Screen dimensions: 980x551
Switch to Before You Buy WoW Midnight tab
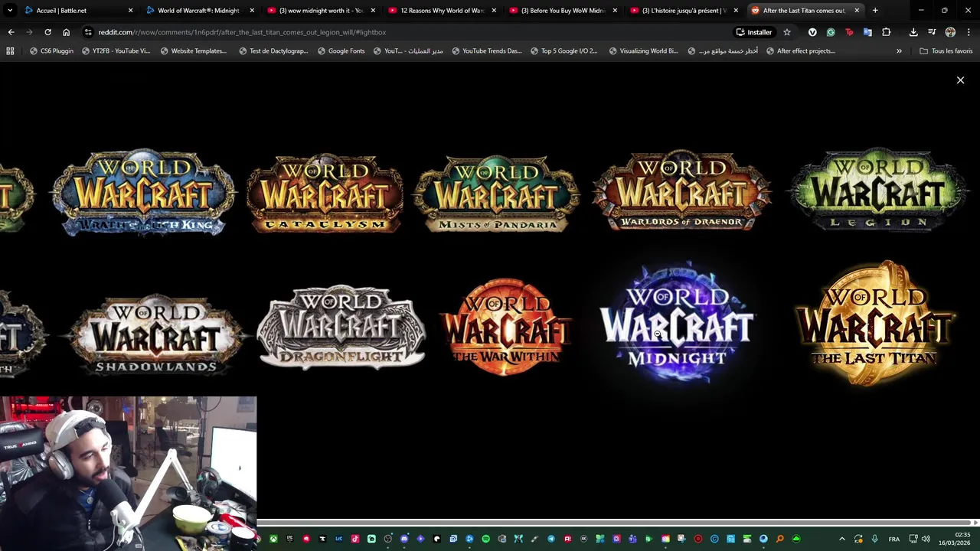tap(563, 11)
